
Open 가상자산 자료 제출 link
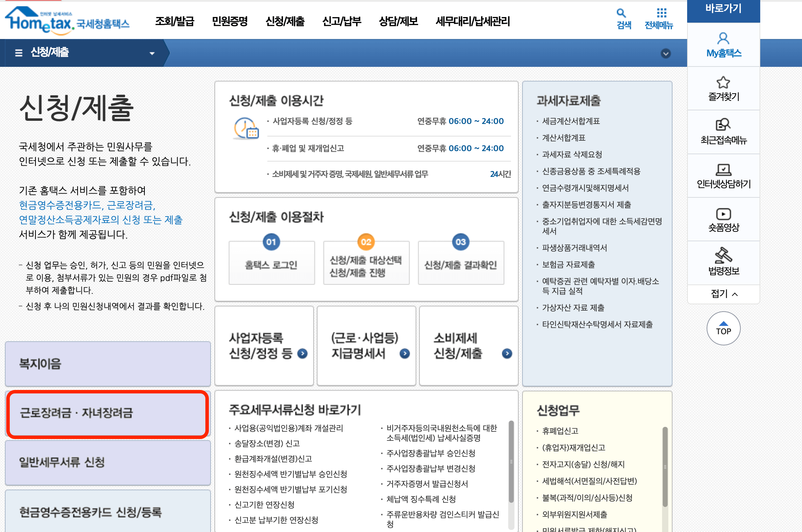coord(573,308)
